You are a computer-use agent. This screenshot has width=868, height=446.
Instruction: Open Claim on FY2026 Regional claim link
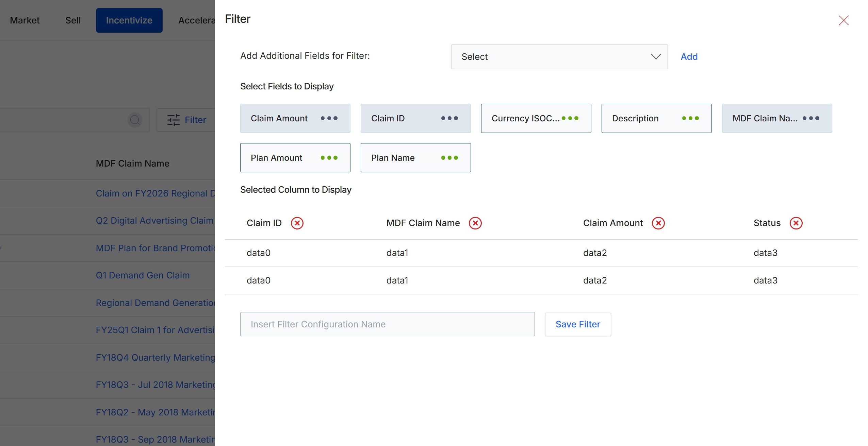(155, 193)
